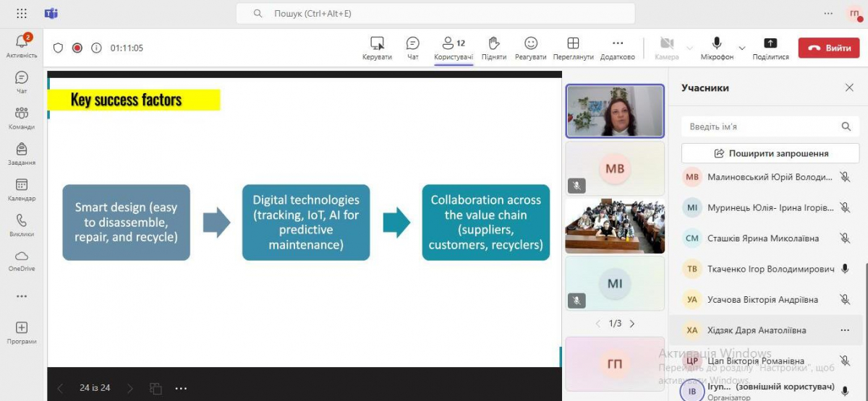The image size is (868, 401).
Task: Open Команди (Teams) in the sidebar
Action: click(21, 117)
